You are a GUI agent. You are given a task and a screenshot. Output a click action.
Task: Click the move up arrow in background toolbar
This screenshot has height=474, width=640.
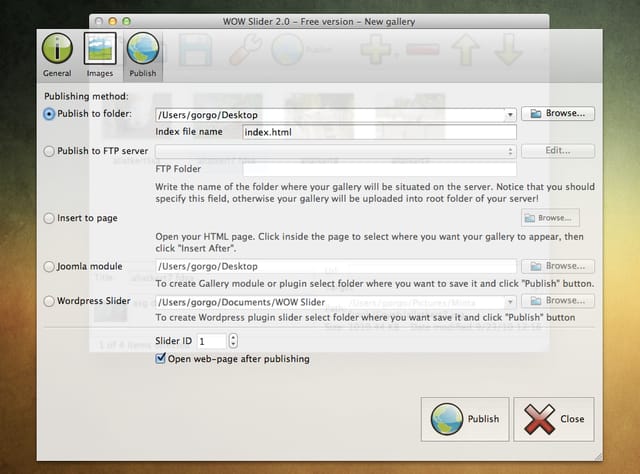point(465,50)
